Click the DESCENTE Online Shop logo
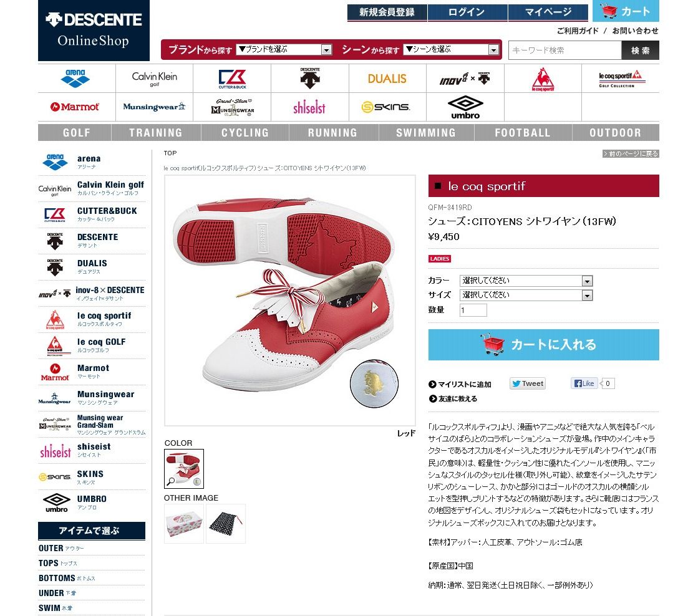Image resolution: width=688 pixels, height=616 pixels. (94, 31)
